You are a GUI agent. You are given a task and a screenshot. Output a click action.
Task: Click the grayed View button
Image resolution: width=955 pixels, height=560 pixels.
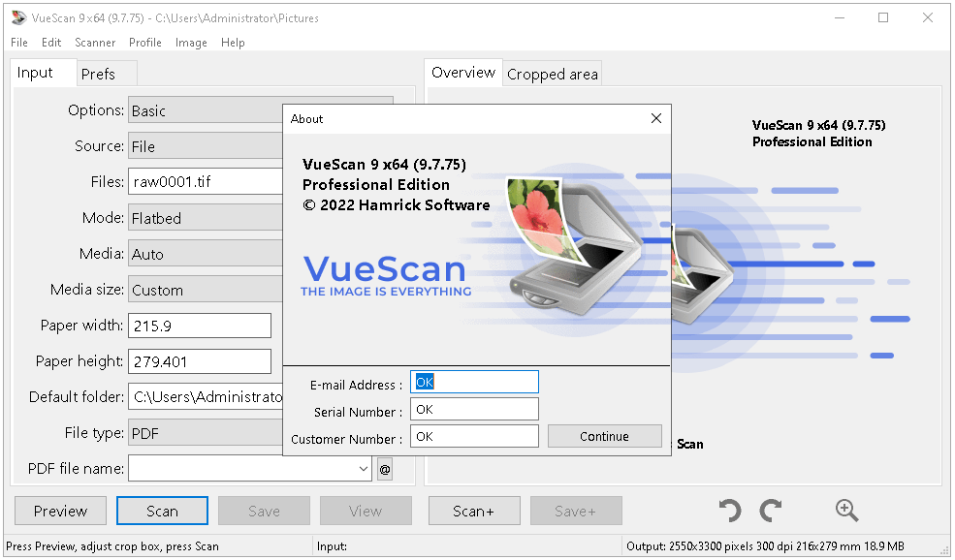coord(366,511)
